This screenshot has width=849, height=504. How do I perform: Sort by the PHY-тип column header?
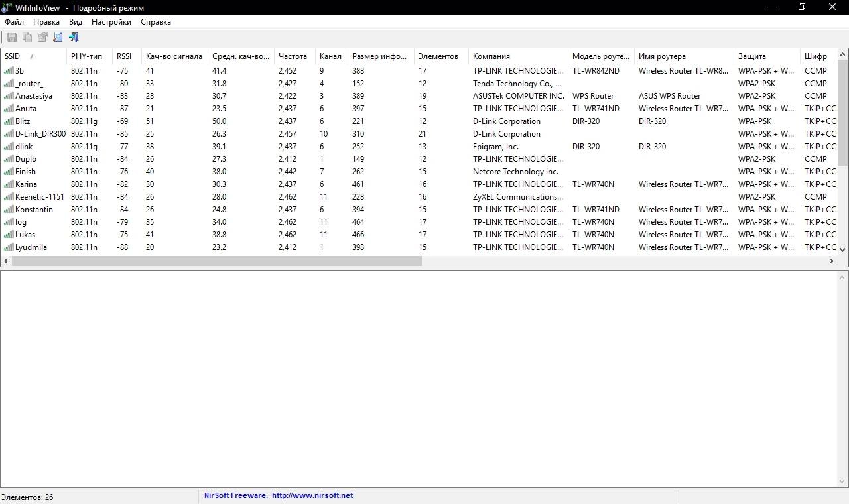pos(89,56)
